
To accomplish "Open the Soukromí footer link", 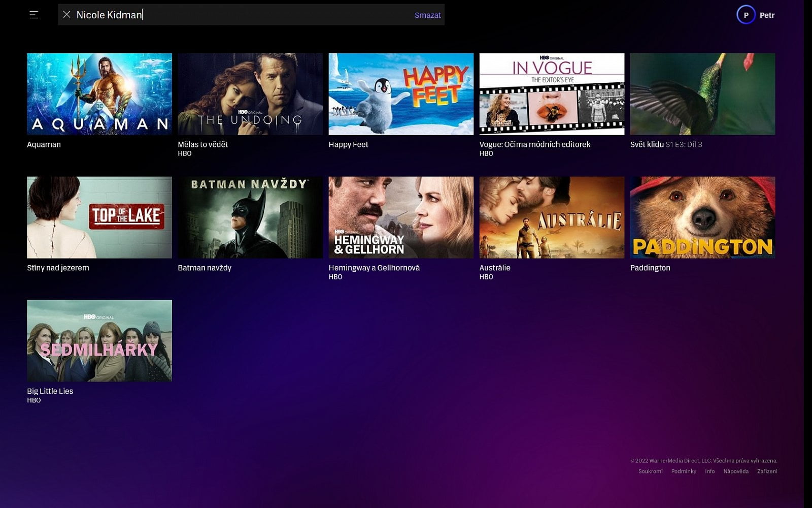I will pyautogui.click(x=651, y=471).
